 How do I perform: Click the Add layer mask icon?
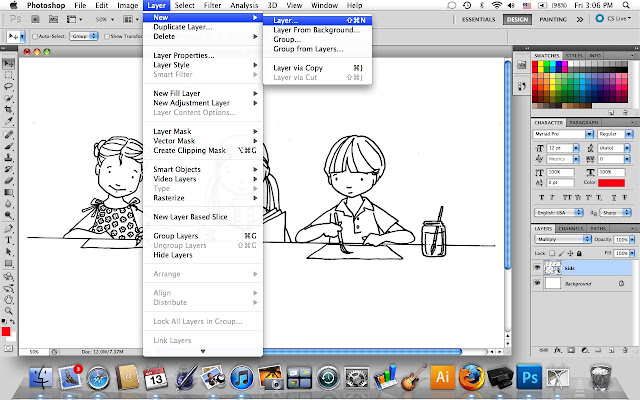tap(571, 350)
